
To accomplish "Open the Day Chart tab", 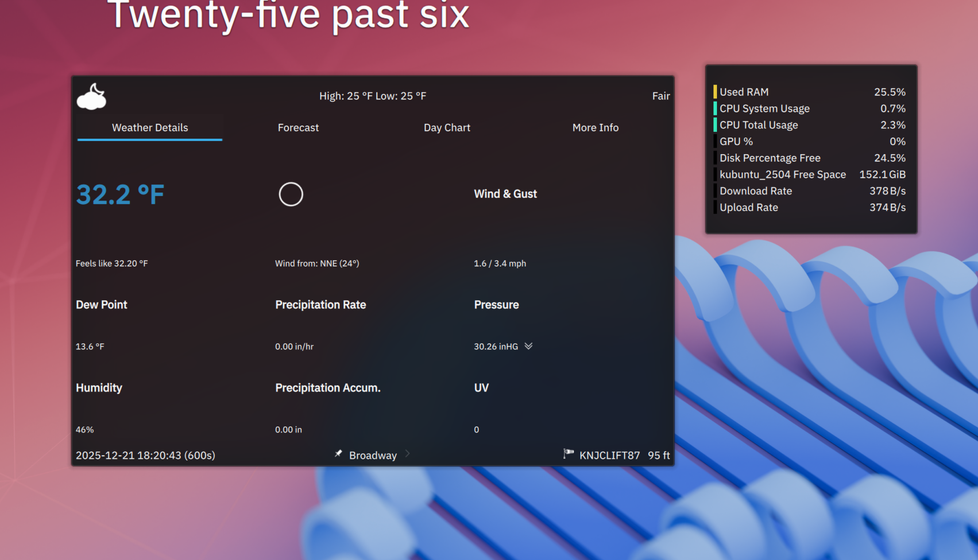I will pyautogui.click(x=447, y=127).
